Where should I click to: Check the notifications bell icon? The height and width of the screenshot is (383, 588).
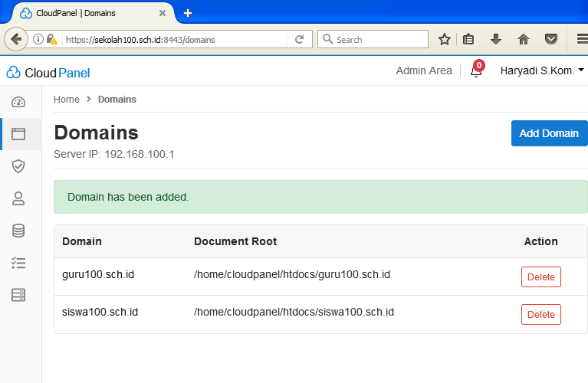coord(476,71)
